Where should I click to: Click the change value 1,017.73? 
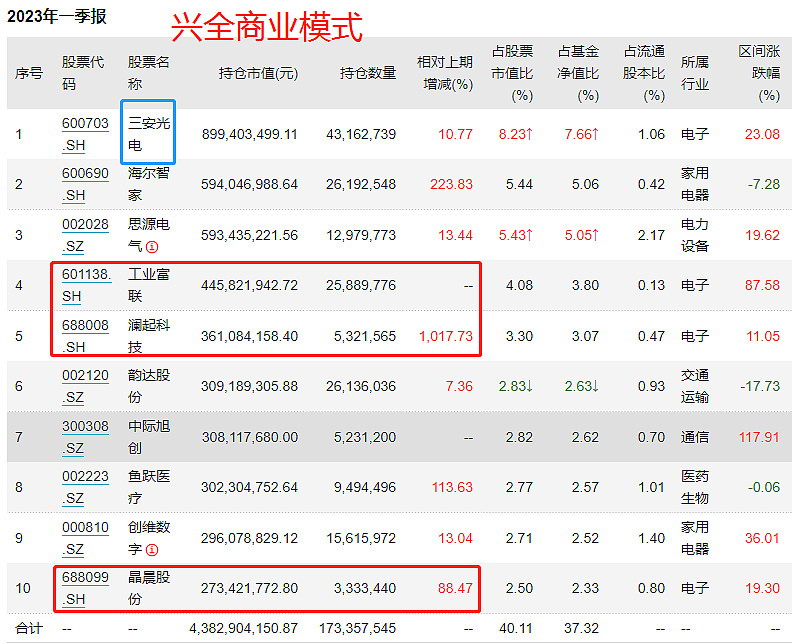point(446,336)
